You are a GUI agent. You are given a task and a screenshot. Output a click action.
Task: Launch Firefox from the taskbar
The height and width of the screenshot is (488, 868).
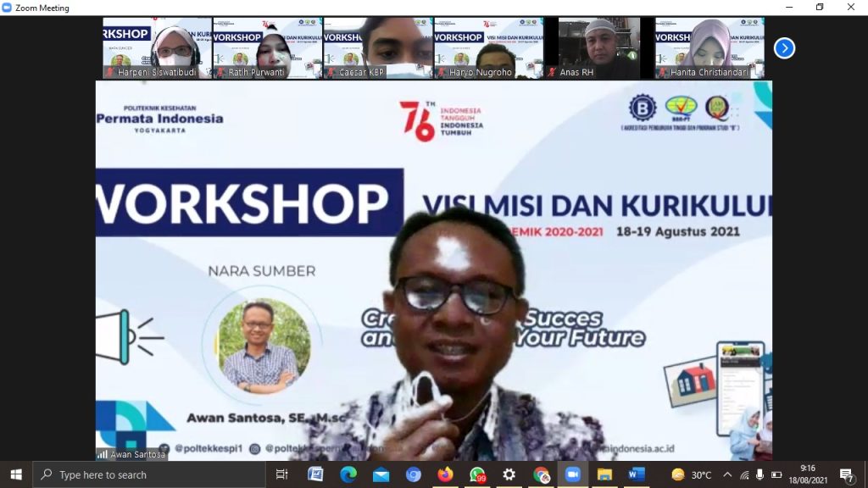[445, 474]
